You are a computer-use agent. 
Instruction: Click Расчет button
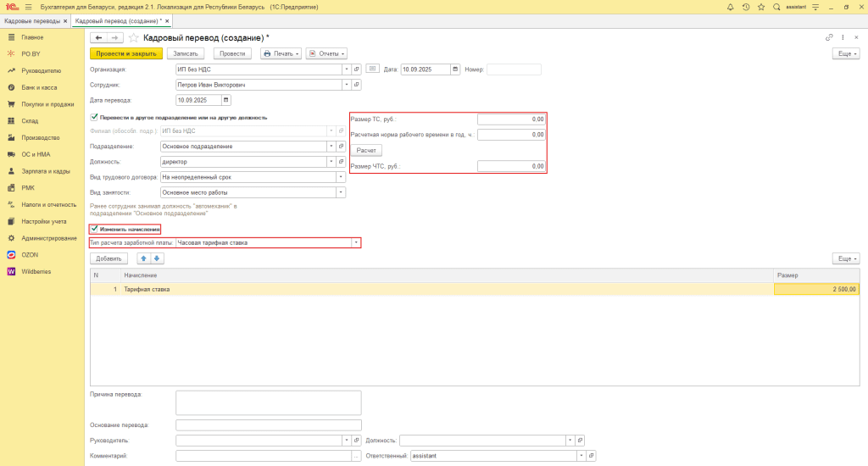point(366,151)
